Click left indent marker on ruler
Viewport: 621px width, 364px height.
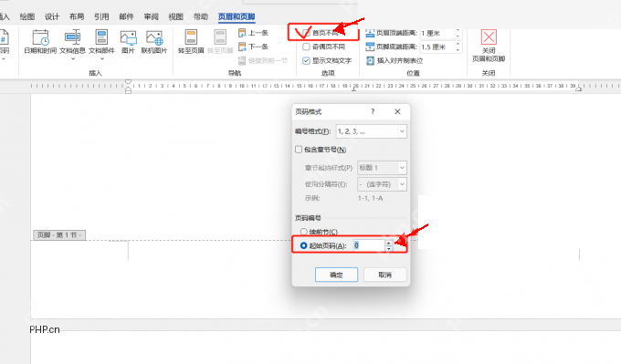click(129, 90)
